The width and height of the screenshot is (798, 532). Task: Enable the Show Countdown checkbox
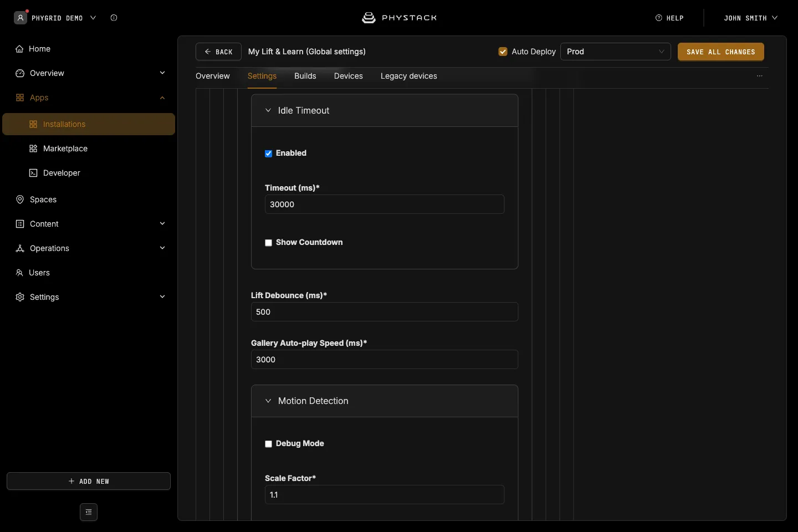point(269,243)
